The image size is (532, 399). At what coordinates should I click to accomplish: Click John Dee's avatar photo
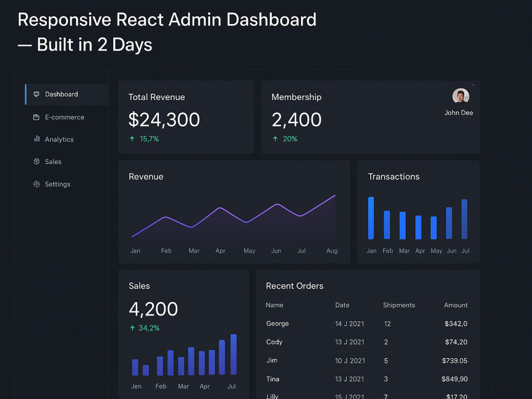click(x=461, y=96)
